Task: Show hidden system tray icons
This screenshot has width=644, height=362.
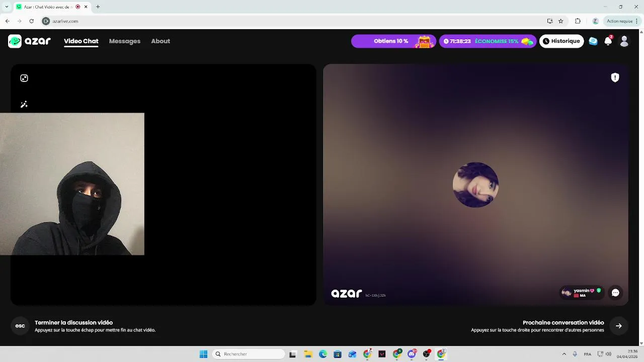Action: click(563, 354)
